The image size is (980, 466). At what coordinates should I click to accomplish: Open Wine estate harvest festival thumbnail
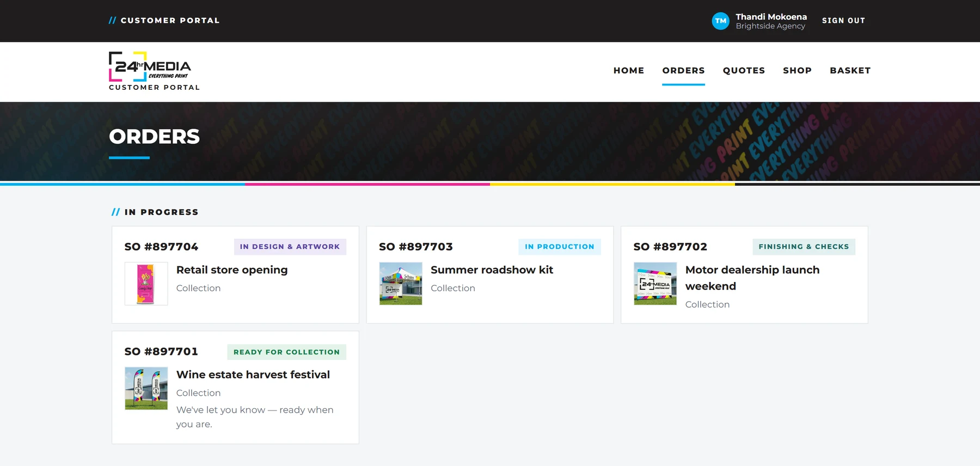point(146,388)
